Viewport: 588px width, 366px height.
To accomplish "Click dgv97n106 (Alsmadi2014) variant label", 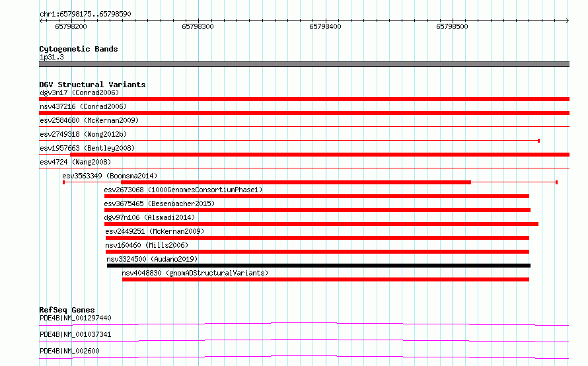I will point(149,217).
